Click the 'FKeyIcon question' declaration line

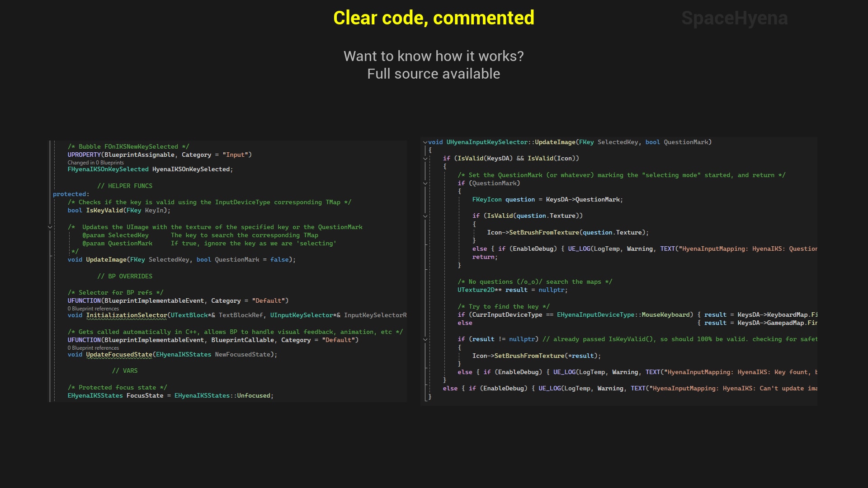547,200
